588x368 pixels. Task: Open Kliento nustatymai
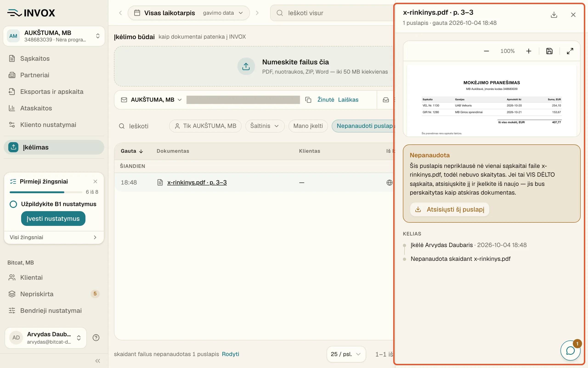(x=54, y=125)
